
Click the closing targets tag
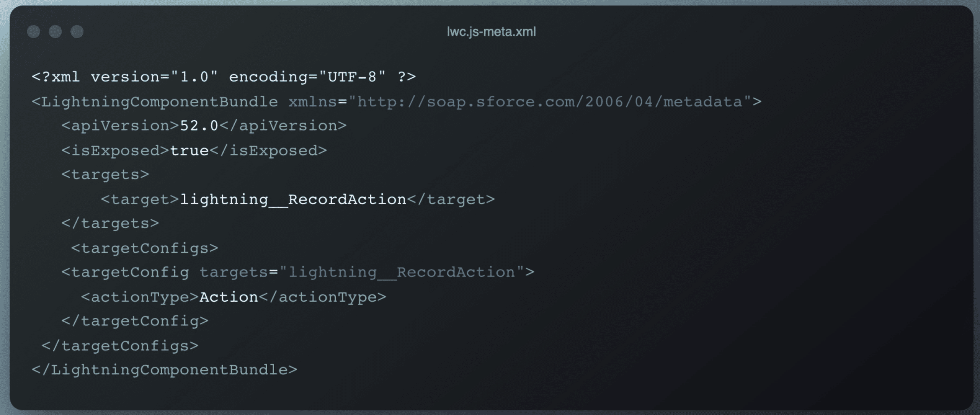[x=110, y=224]
